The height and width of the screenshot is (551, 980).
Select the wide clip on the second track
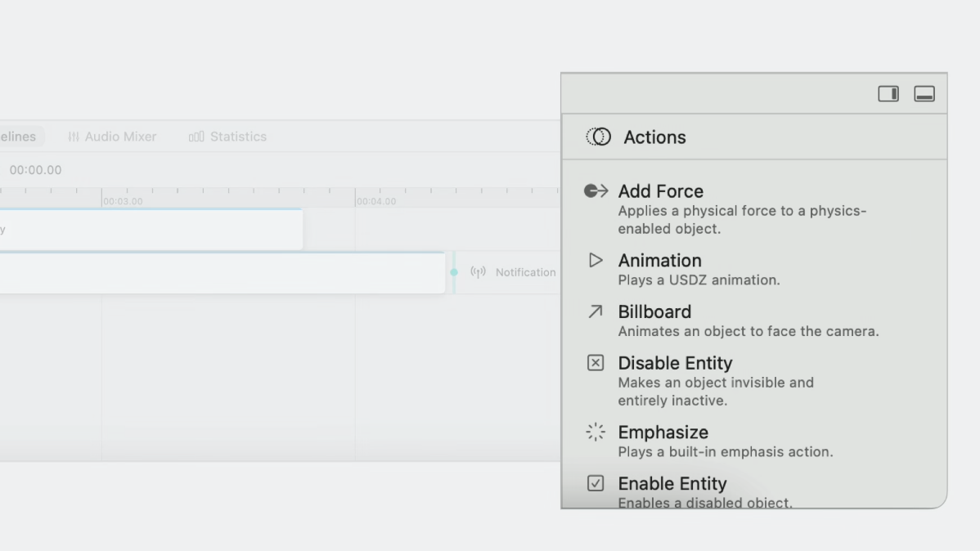[221, 273]
